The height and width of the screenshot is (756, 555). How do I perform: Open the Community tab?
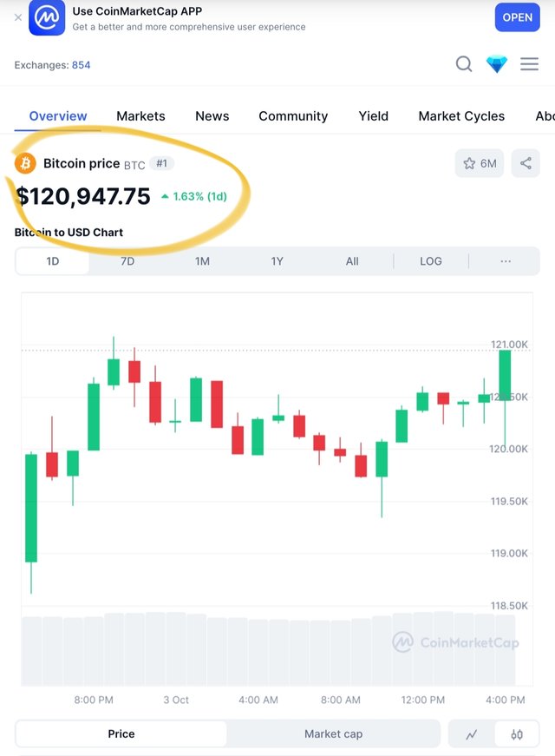pyautogui.click(x=293, y=116)
